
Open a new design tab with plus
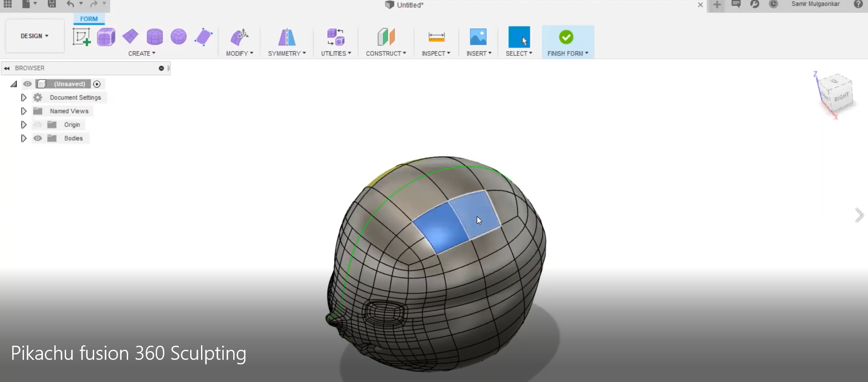(x=717, y=5)
